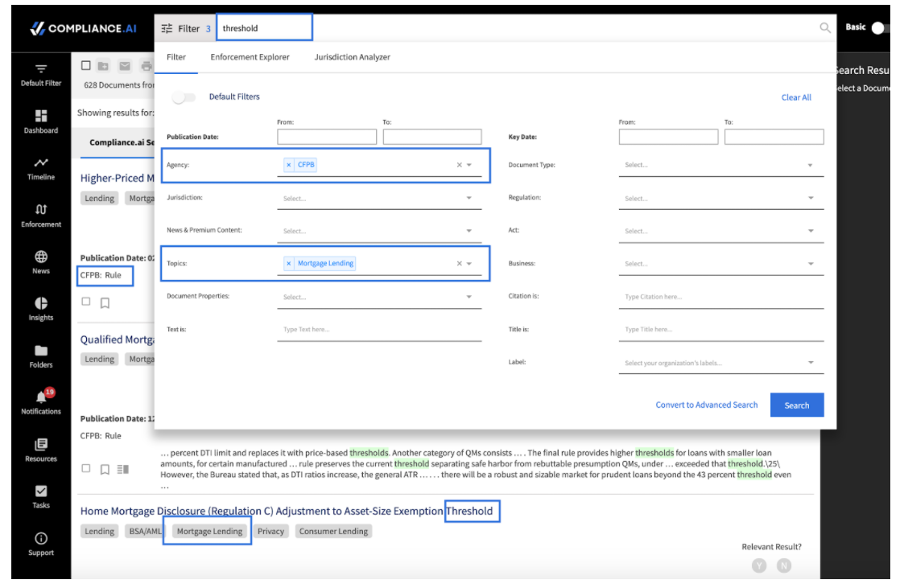
Task: Click the list icon beside the Qualified Mortgage bookmark
Action: (123, 470)
